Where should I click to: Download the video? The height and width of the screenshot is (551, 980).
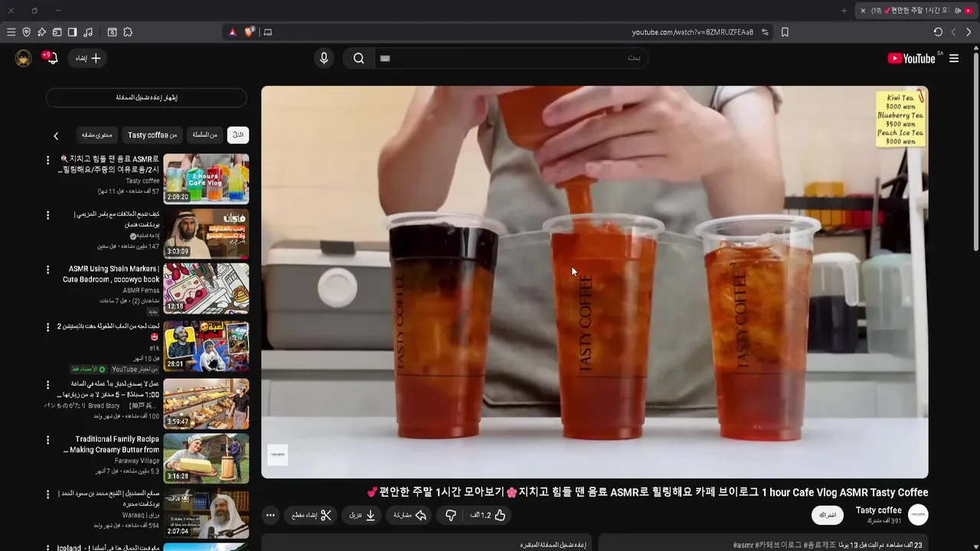pos(363,516)
